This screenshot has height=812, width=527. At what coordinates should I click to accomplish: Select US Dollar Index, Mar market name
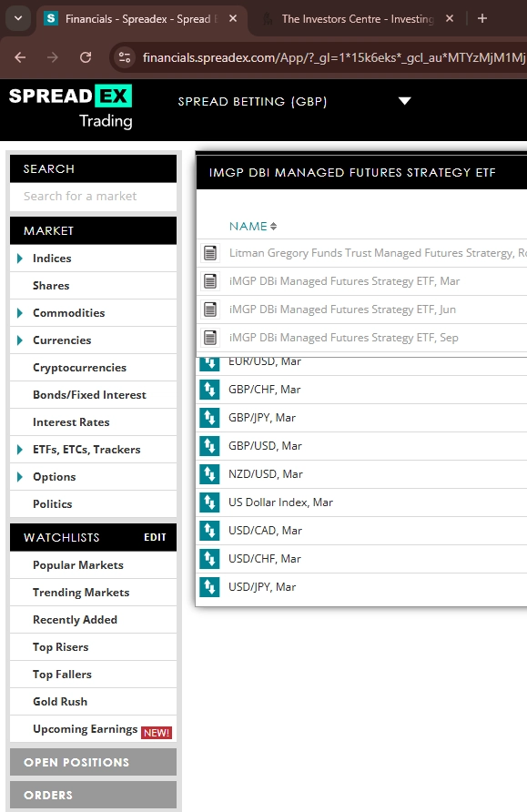[280, 502]
